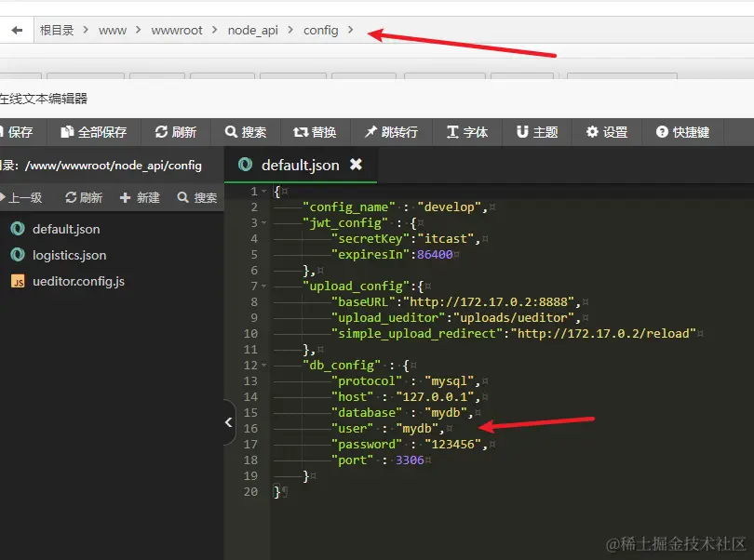Viewport: 754px width, 560px height.
Task: Go back with the left arrow button
Action: pyautogui.click(x=17, y=31)
